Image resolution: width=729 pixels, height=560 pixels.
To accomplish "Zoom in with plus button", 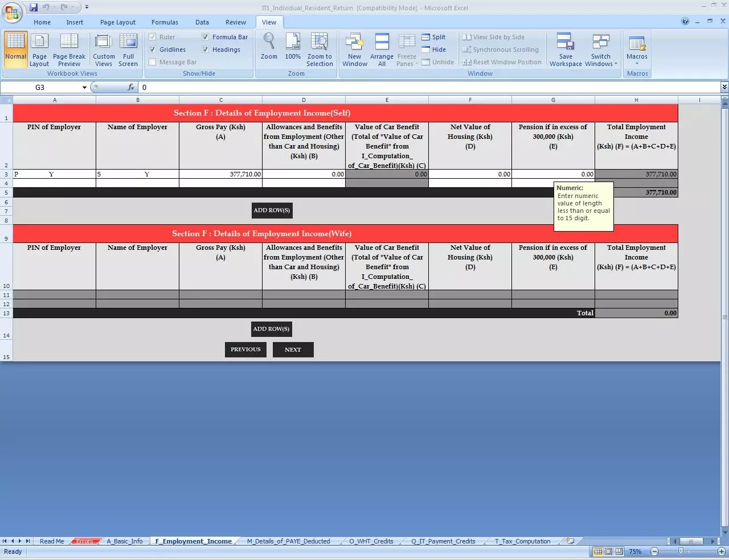I will coord(721,551).
